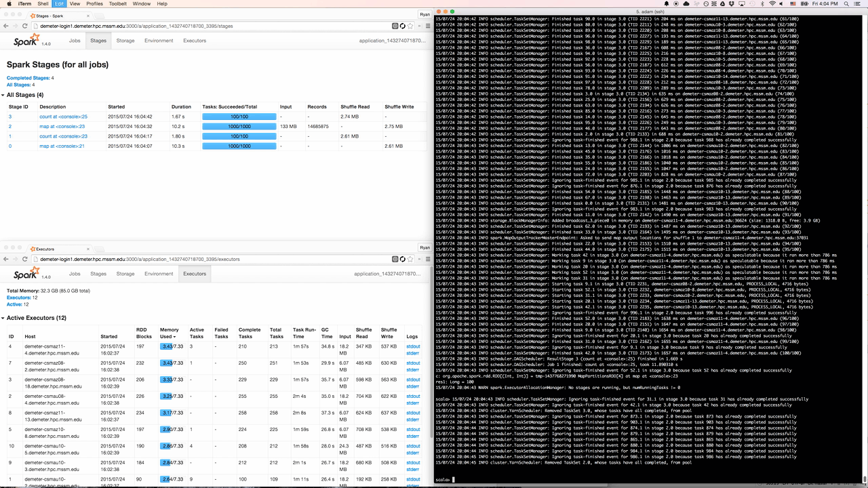Open Chrome hamburger menu in the Stages window
The image size is (868, 488).
coord(428,26)
